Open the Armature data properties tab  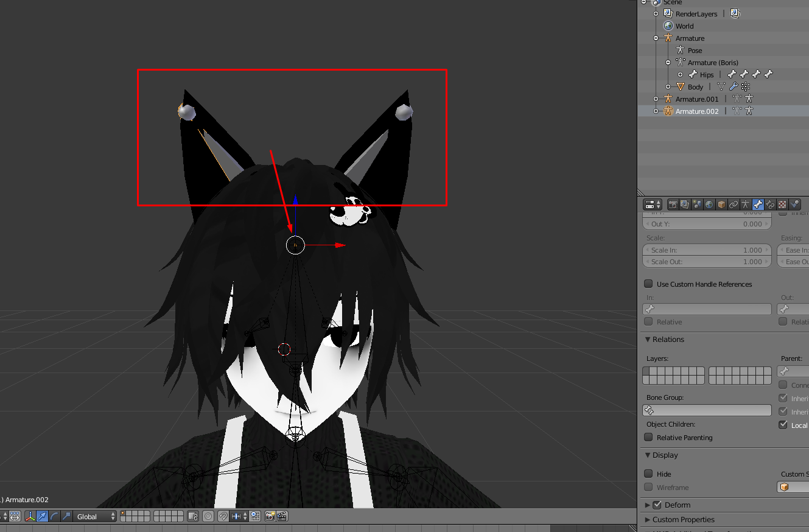[746, 205]
